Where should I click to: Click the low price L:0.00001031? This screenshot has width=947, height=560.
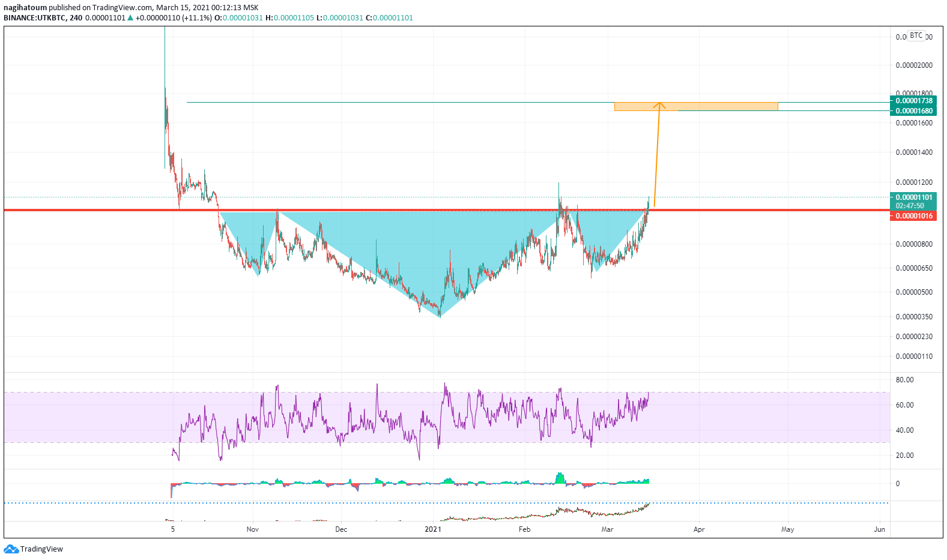click(x=340, y=18)
